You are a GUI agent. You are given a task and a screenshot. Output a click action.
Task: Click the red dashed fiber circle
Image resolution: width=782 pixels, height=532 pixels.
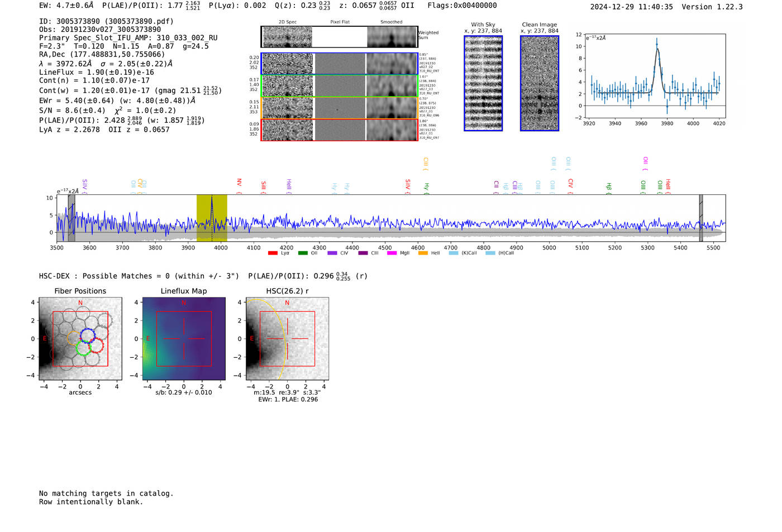click(x=96, y=345)
